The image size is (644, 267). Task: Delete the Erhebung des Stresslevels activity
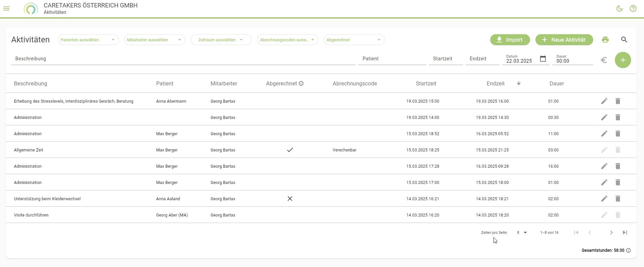tap(618, 101)
